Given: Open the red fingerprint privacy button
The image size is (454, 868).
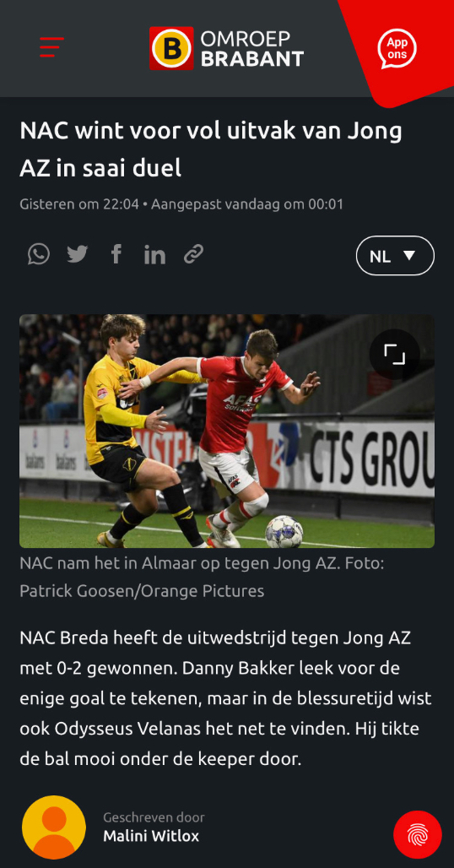Looking at the screenshot, I should [x=418, y=835].
